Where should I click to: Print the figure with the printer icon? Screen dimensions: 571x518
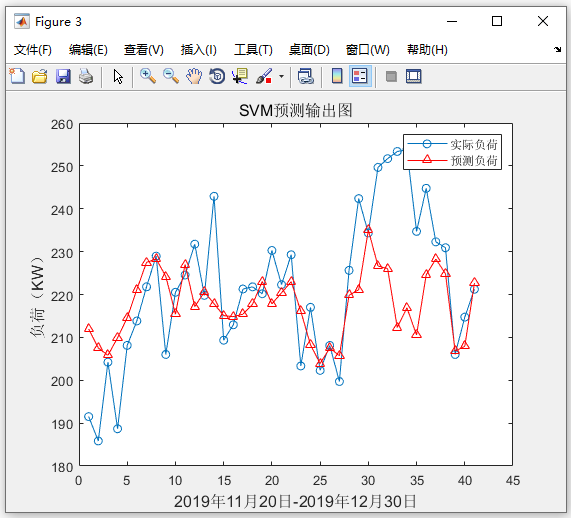[x=86, y=76]
